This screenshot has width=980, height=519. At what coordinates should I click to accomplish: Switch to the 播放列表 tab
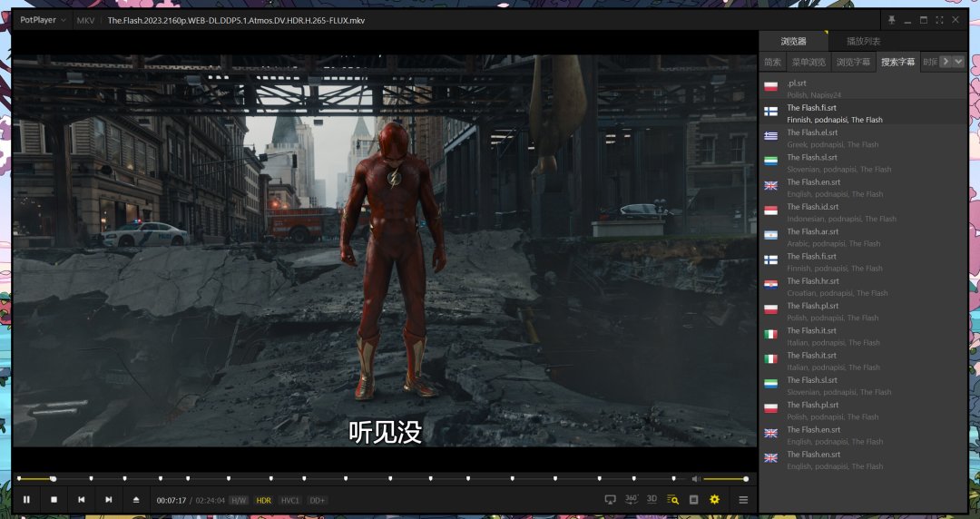coord(863,41)
